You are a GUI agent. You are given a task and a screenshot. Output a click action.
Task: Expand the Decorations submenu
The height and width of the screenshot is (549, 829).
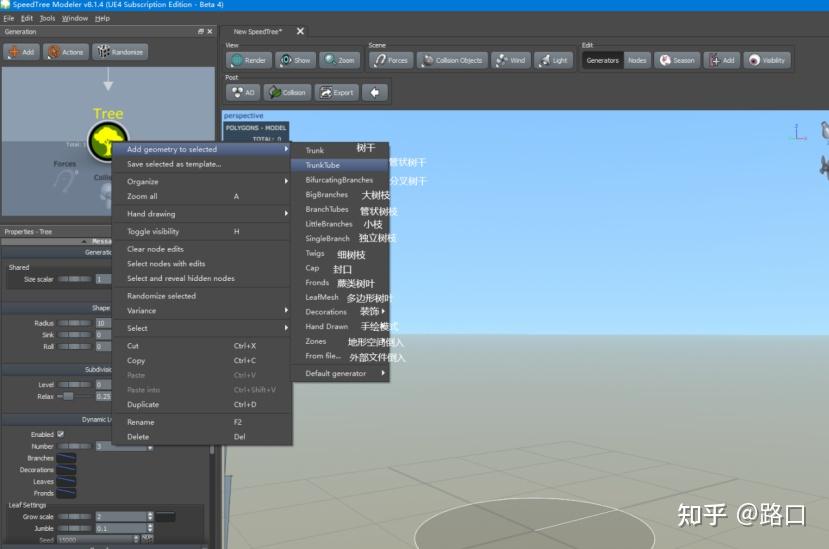click(340, 312)
